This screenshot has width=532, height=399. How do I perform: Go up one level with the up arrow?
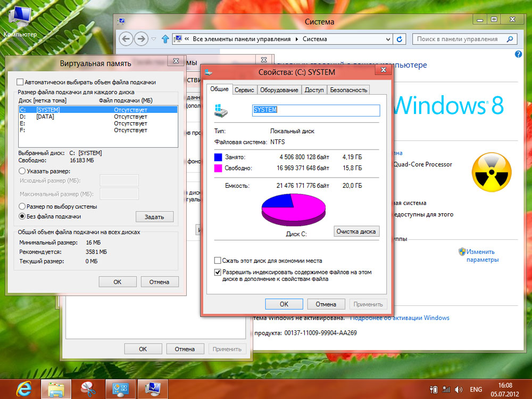pyautogui.click(x=165, y=39)
